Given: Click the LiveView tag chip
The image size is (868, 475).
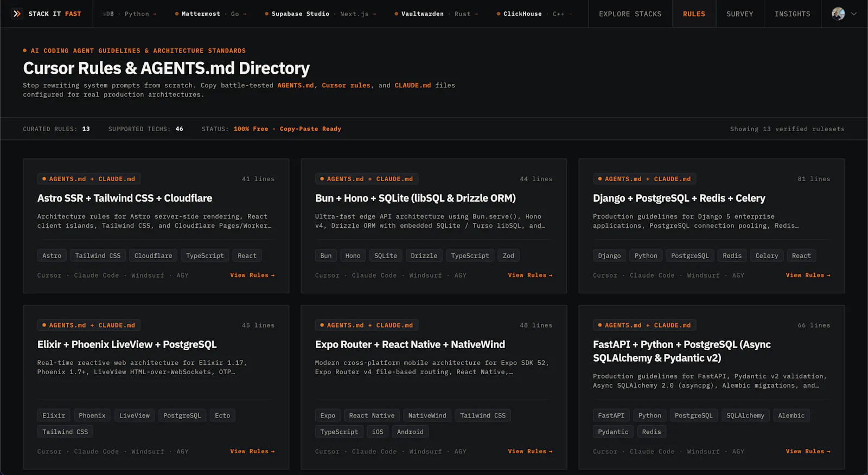Looking at the screenshot, I should [x=135, y=416].
